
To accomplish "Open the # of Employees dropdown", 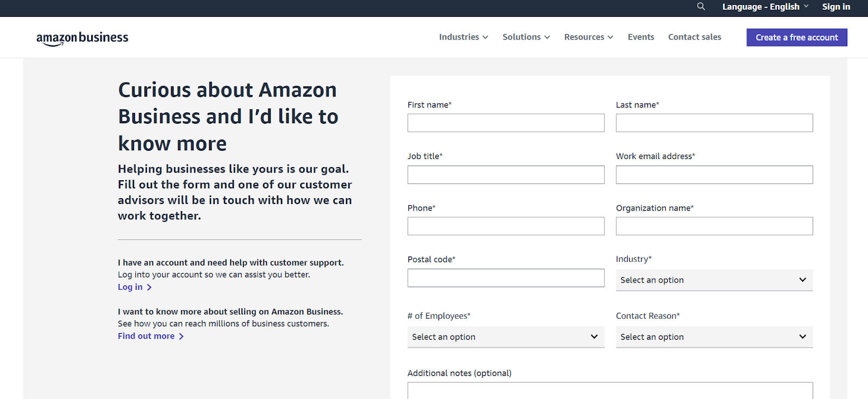I will pyautogui.click(x=506, y=337).
